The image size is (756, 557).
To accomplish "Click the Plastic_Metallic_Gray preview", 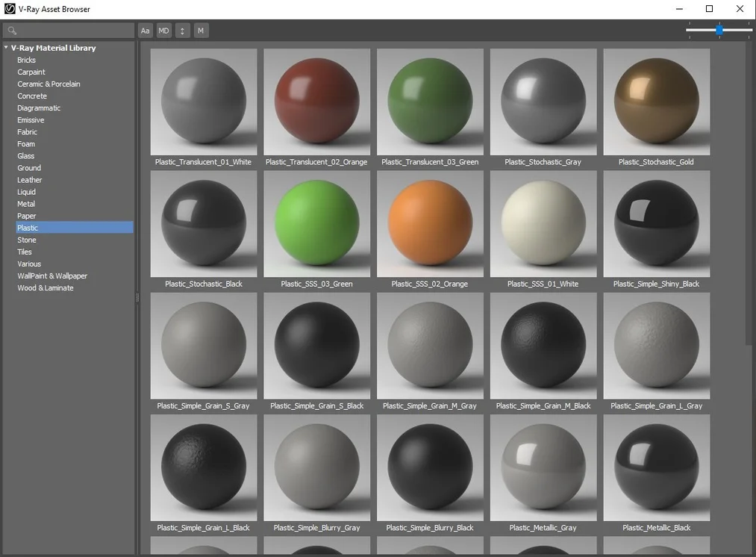I will point(543,467).
